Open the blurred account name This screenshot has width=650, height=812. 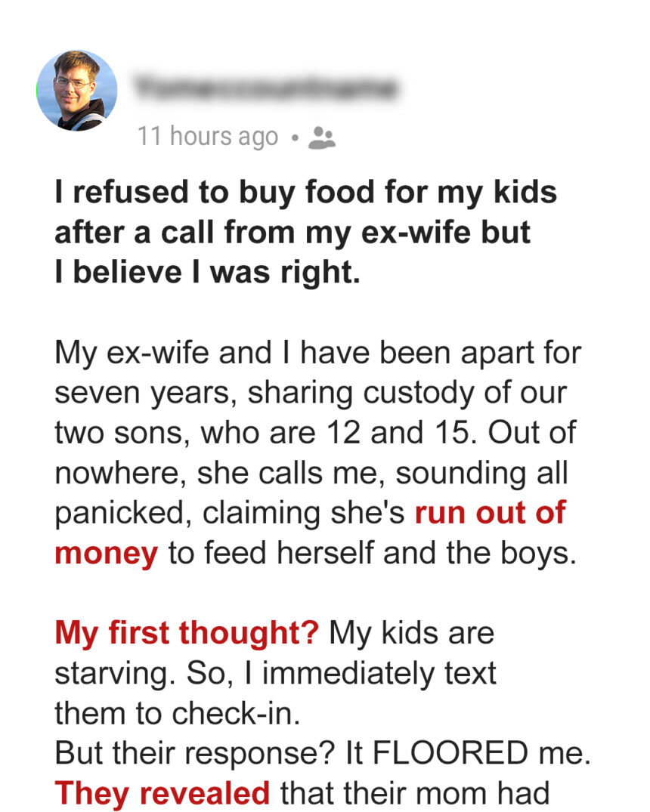[266, 89]
